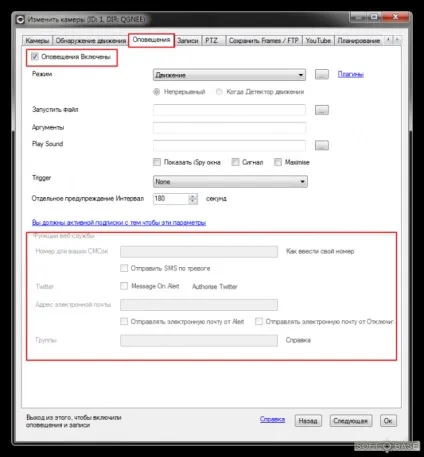Toggle the Оповещения Включены checkbox

pyautogui.click(x=35, y=56)
